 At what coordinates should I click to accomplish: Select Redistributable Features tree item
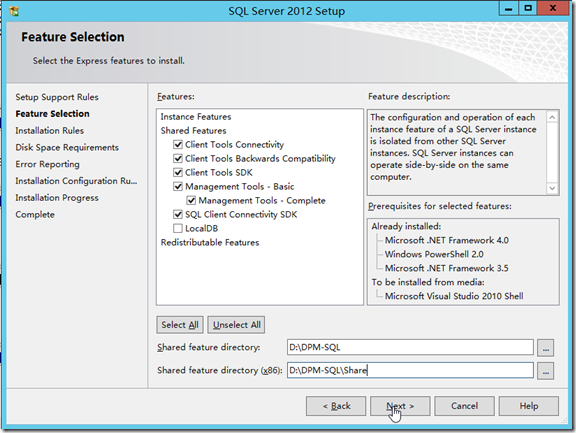click(x=210, y=242)
